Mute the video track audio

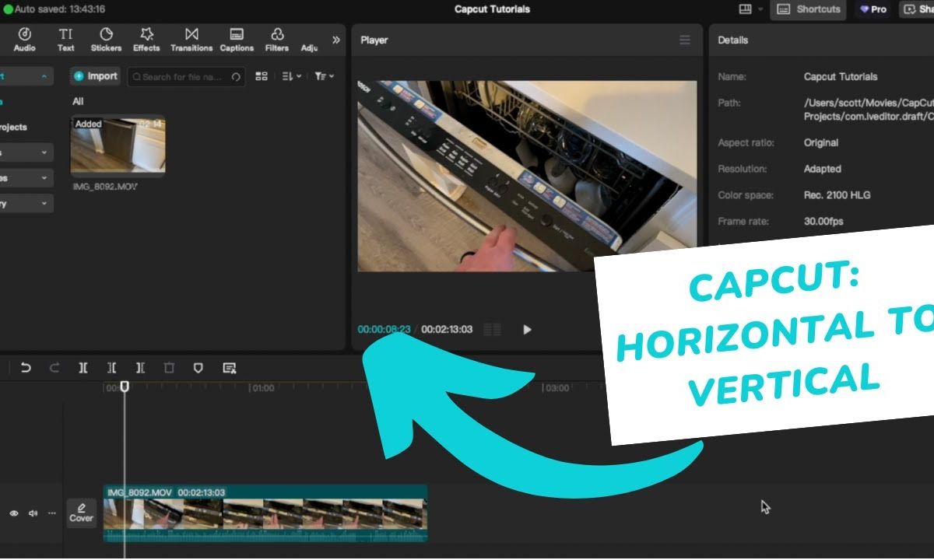point(33,513)
